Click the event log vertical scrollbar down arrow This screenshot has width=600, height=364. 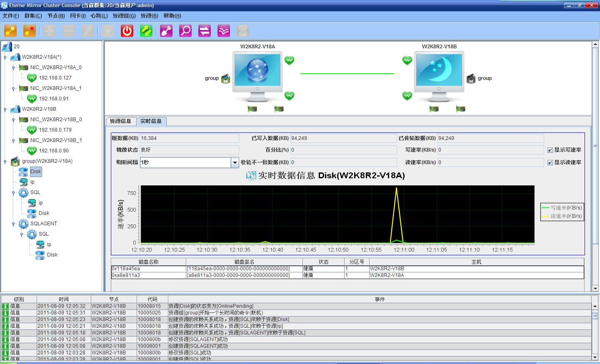[x=595, y=357]
